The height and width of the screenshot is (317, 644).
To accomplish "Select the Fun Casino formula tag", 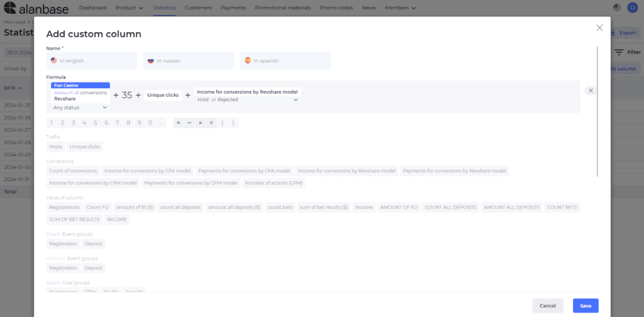I will (x=80, y=86).
